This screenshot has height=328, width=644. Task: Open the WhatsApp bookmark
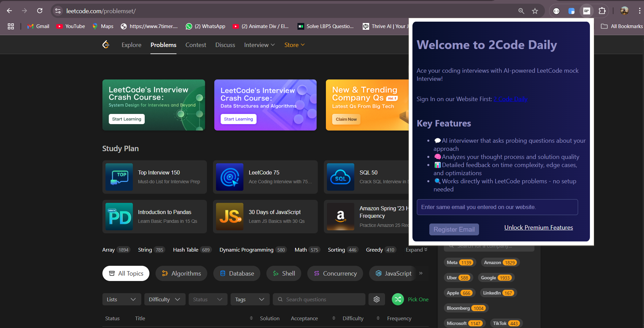pyautogui.click(x=206, y=26)
